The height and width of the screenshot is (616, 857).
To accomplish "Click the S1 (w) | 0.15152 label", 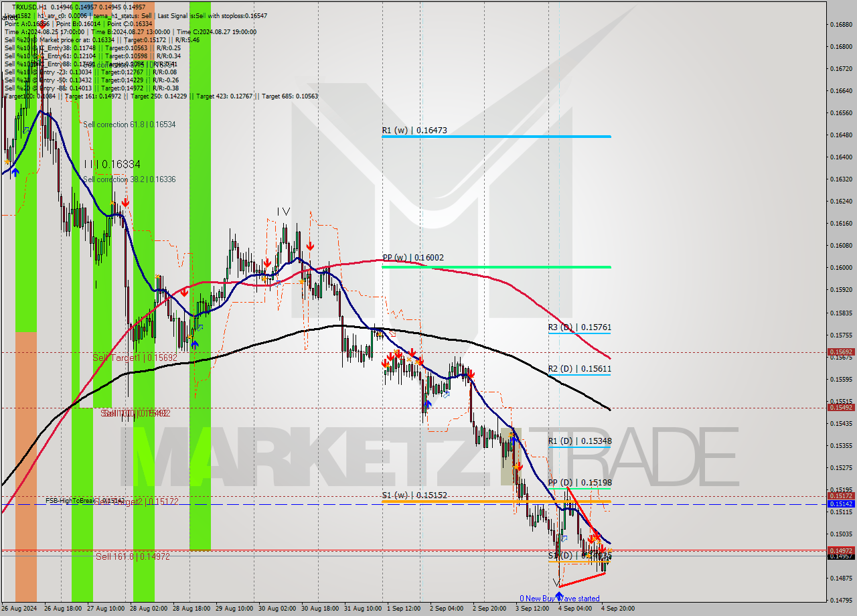I will [414, 495].
